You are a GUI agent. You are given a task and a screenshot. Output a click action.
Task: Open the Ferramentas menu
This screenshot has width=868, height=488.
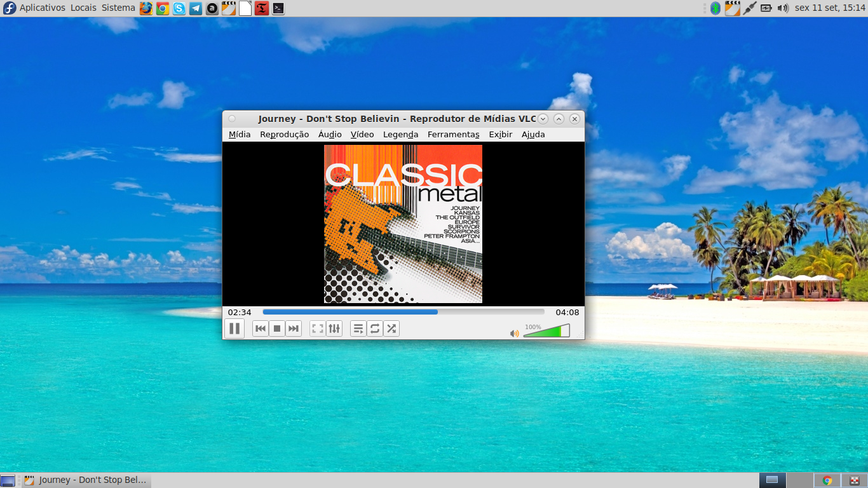tap(453, 134)
